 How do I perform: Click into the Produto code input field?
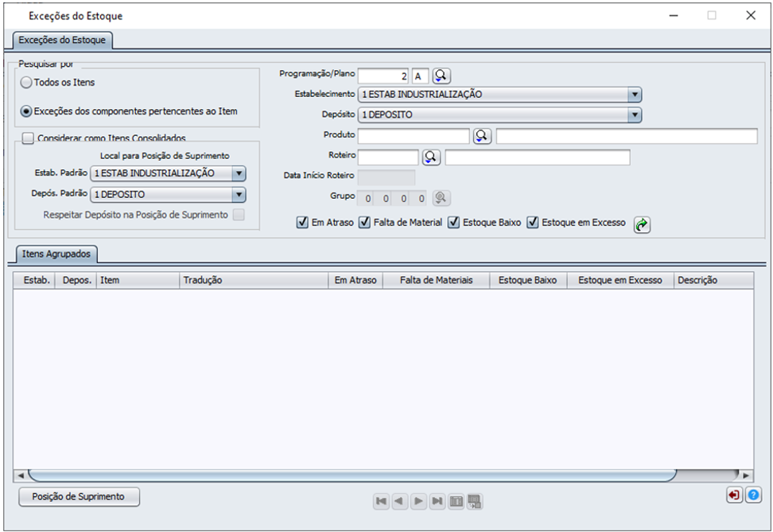414,136
